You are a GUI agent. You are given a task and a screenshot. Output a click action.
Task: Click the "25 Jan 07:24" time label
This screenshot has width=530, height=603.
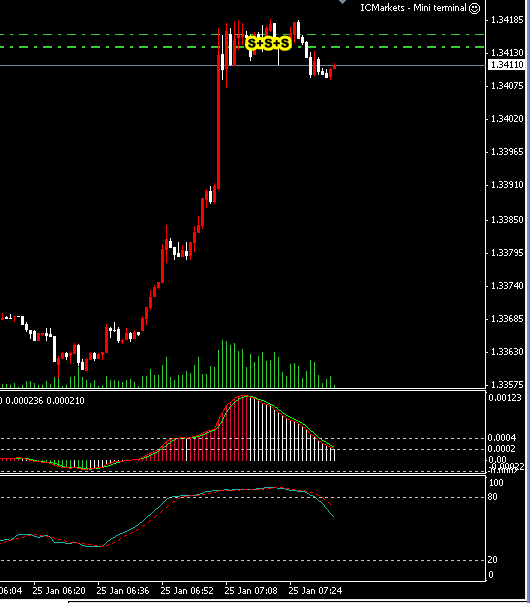(x=315, y=590)
